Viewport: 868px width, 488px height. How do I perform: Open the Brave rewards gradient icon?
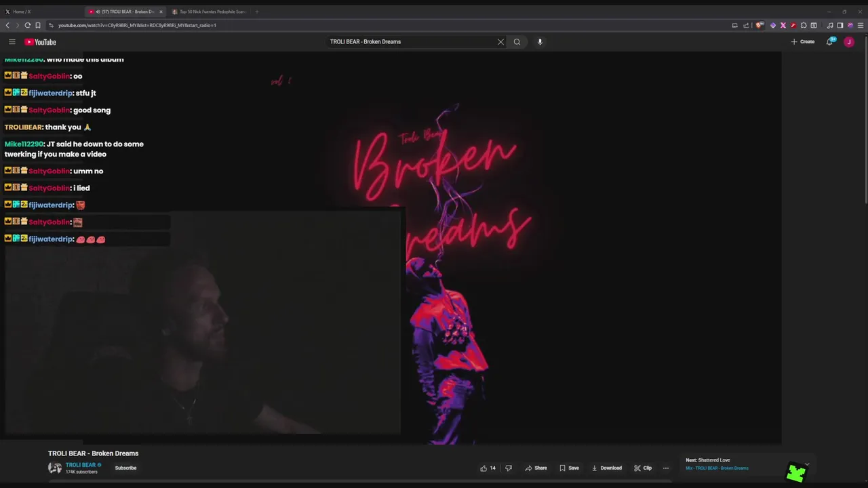pos(850,25)
